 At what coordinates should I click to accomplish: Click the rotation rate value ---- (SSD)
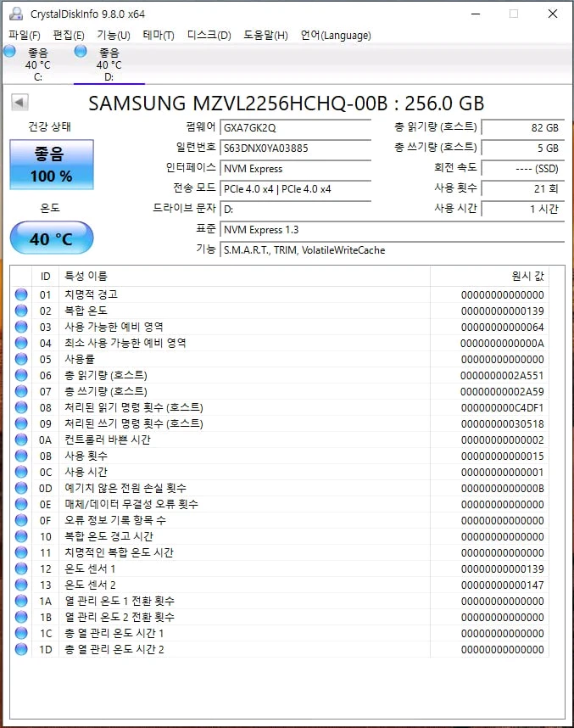coord(523,169)
